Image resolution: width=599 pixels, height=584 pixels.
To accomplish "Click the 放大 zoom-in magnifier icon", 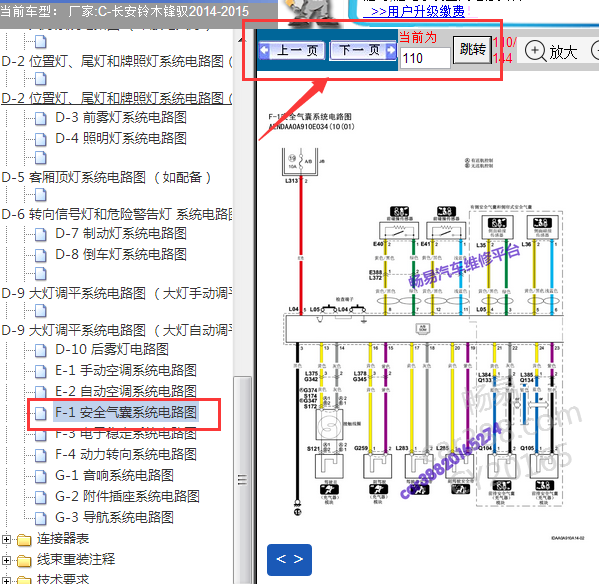I will (x=535, y=51).
